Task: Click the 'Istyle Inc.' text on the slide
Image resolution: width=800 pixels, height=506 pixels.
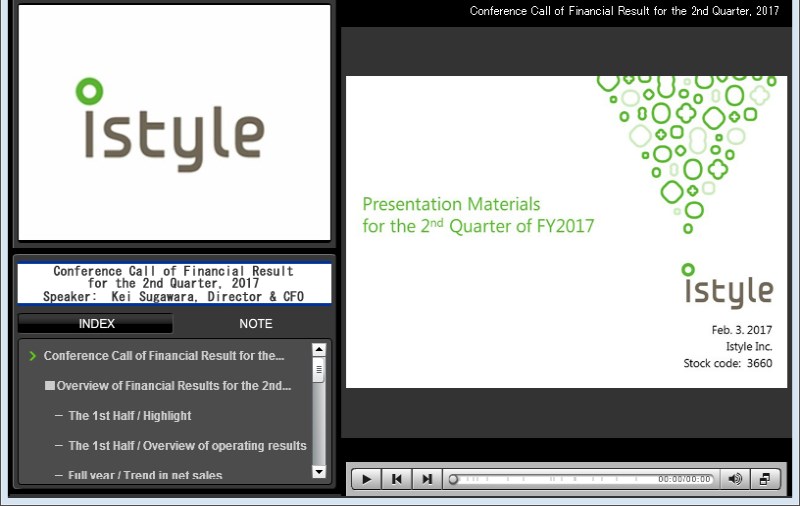Action: click(x=749, y=347)
